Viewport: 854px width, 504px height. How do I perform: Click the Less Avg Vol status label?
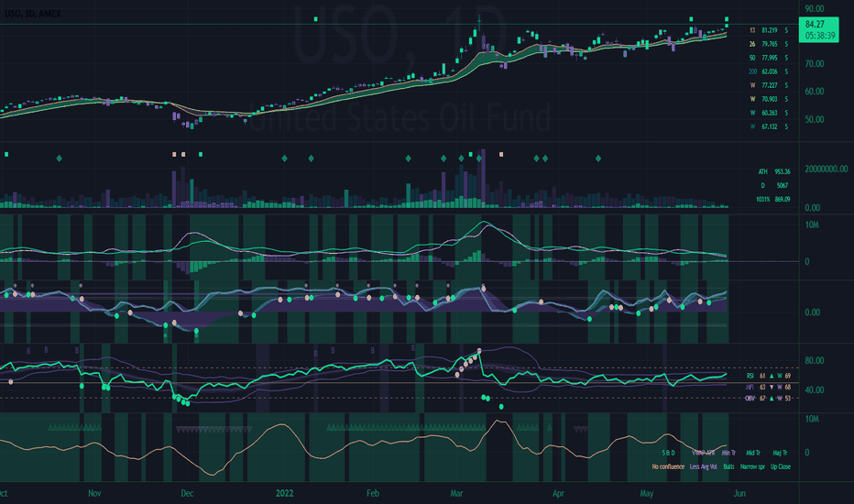pos(703,467)
